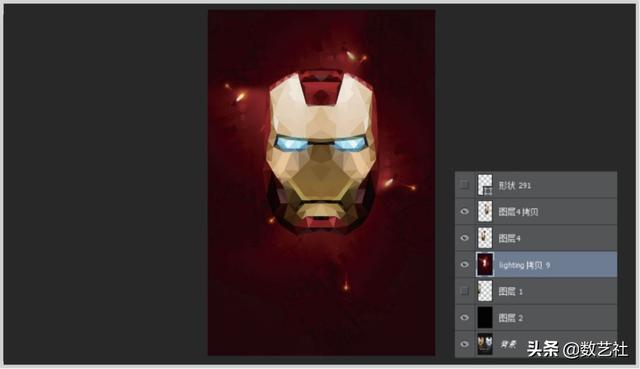640x369 pixels.
Task: Show the hidden 图层 1 layer
Action: tap(464, 291)
